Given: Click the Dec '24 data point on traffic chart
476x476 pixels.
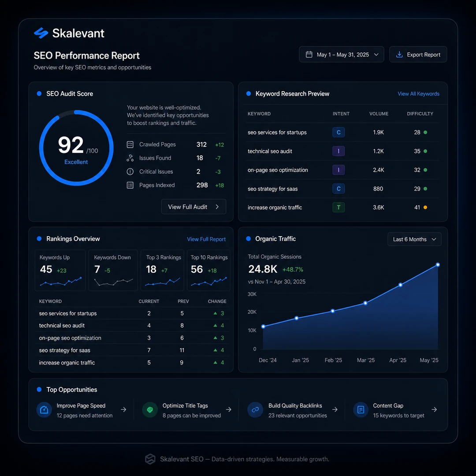Looking at the screenshot, I should [x=263, y=327].
